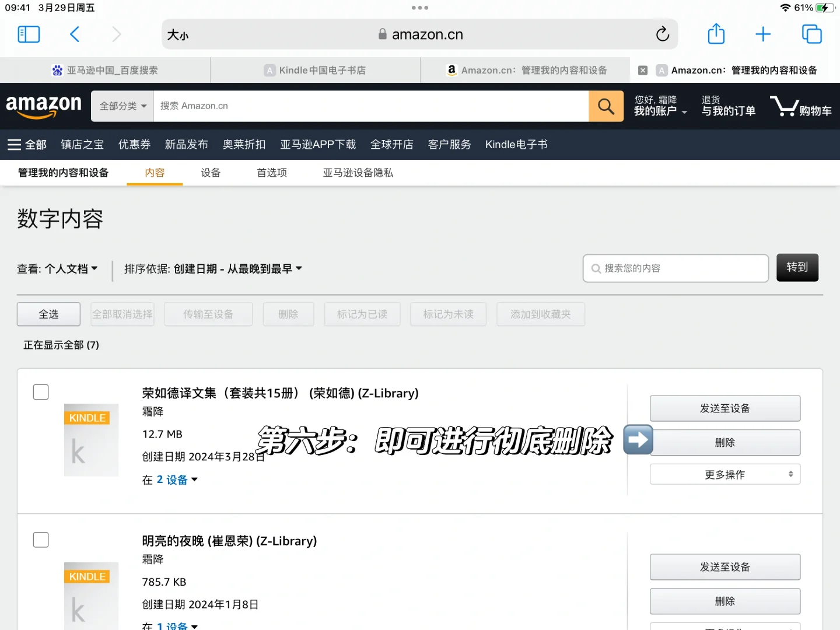Select the 首选项 tab
The height and width of the screenshot is (630, 840).
(272, 173)
